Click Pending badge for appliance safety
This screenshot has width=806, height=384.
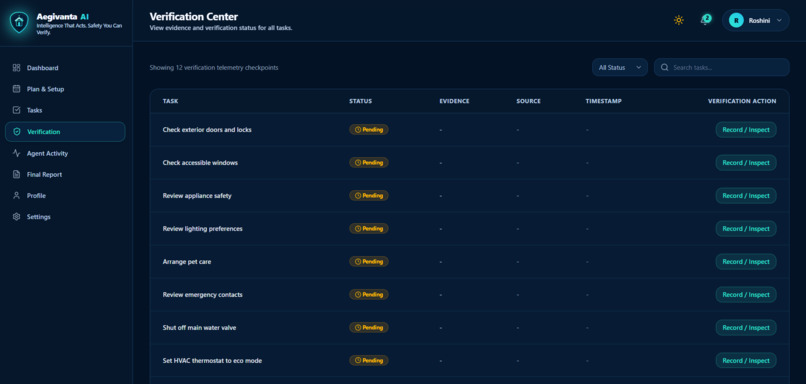(369, 195)
